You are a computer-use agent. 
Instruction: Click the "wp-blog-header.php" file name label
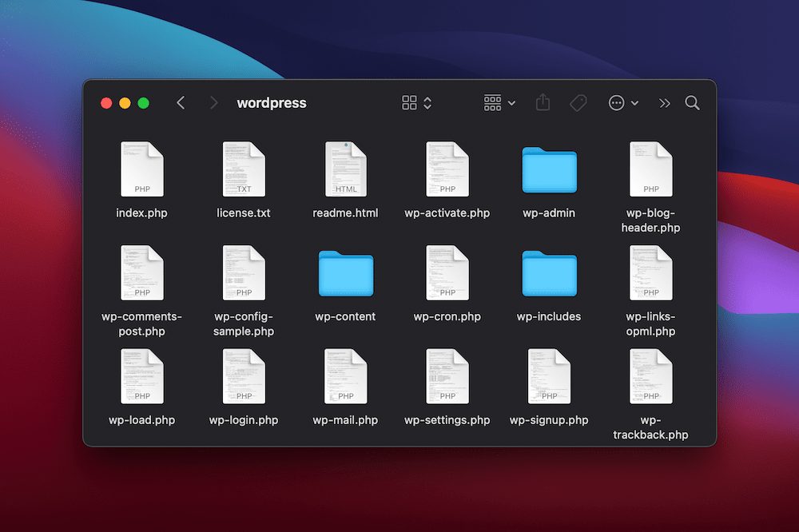650,220
